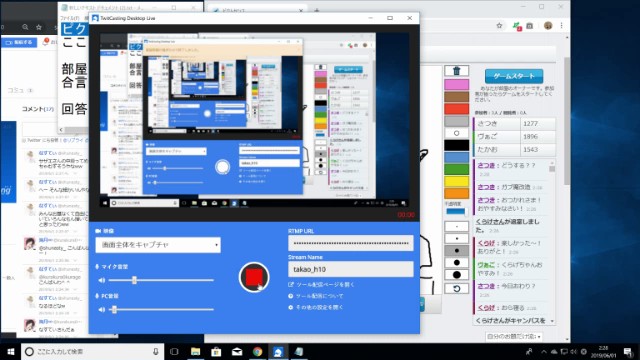Click the bookmark star in Chrome's address bar
640x360 pixels.
coord(499,26)
